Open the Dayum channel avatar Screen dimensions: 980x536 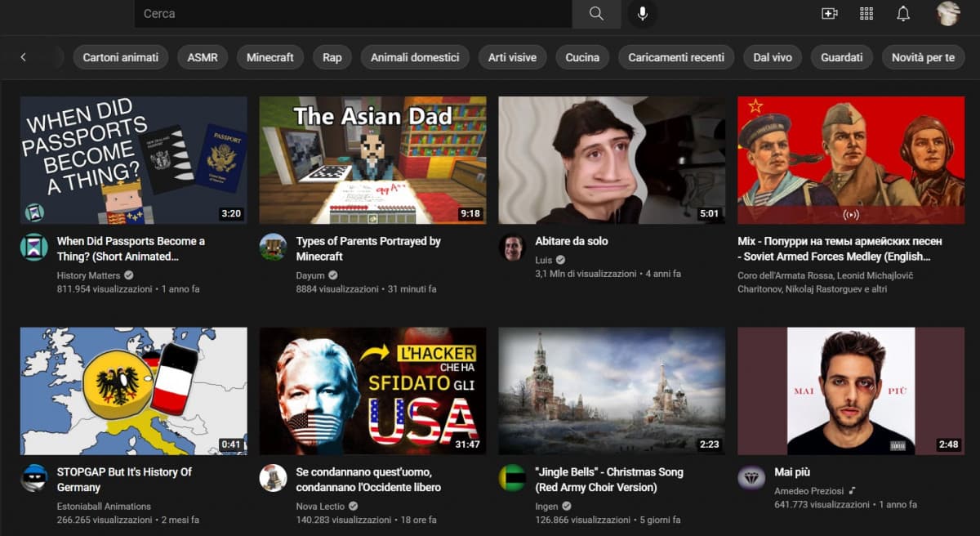click(273, 247)
